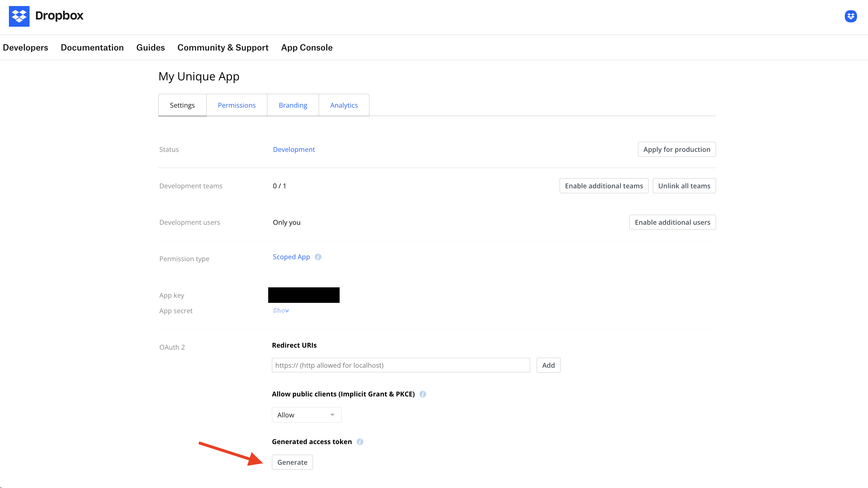Click the Unlink all teams button
The height and width of the screenshot is (488, 868).
pyautogui.click(x=684, y=186)
